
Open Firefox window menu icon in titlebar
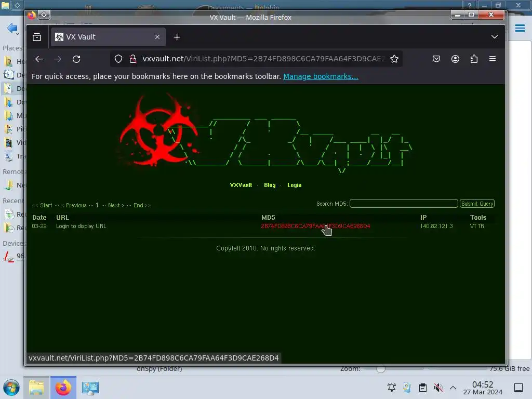point(32,15)
